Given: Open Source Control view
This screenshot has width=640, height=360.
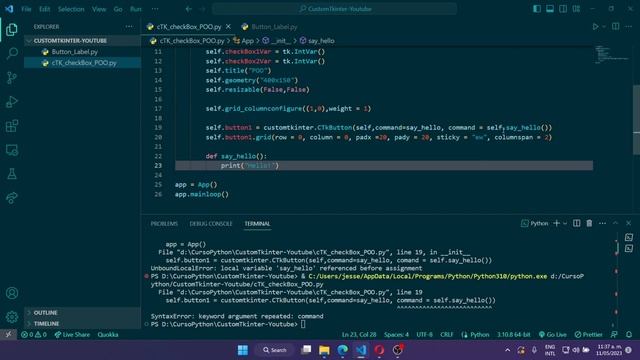Looking at the screenshot, I should pyautogui.click(x=12, y=78).
